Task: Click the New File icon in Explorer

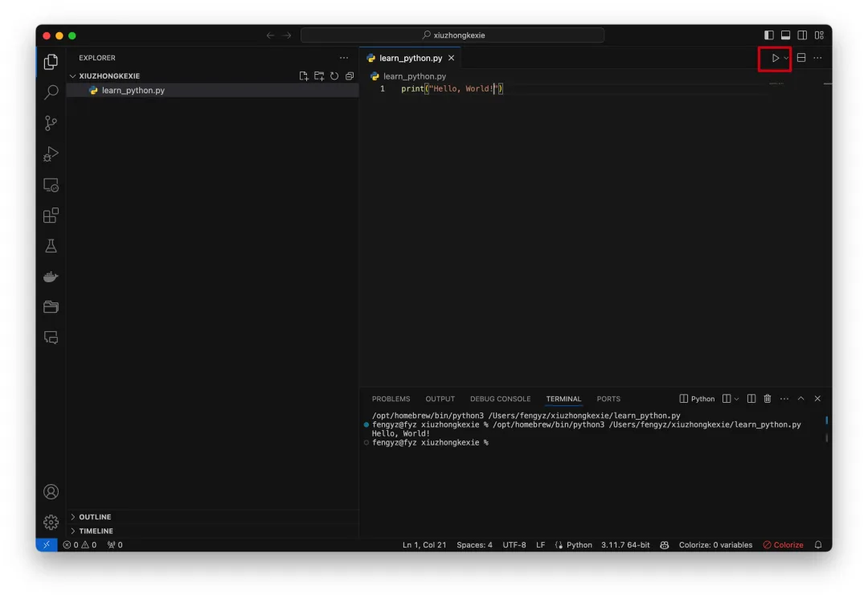Action: [x=304, y=76]
